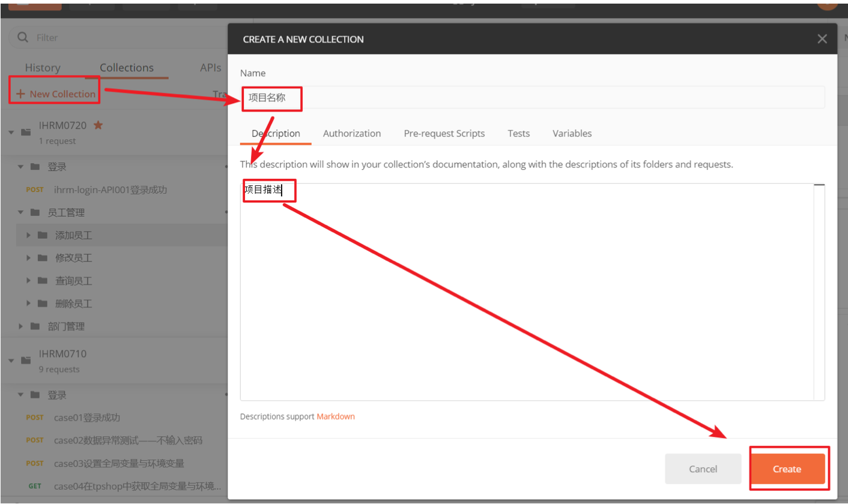This screenshot has height=504, width=848.
Task: Select the Collections tab in sidebar
Action: [x=127, y=68]
